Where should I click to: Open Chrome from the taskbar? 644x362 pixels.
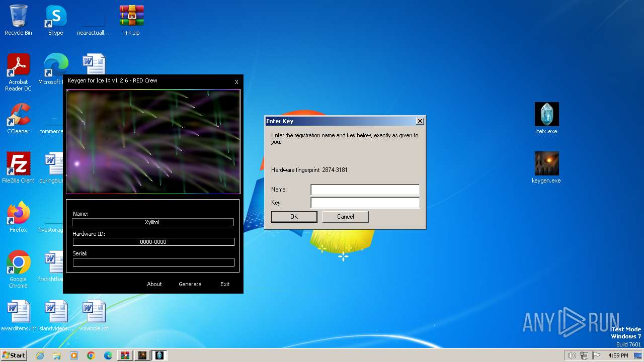[x=91, y=355]
